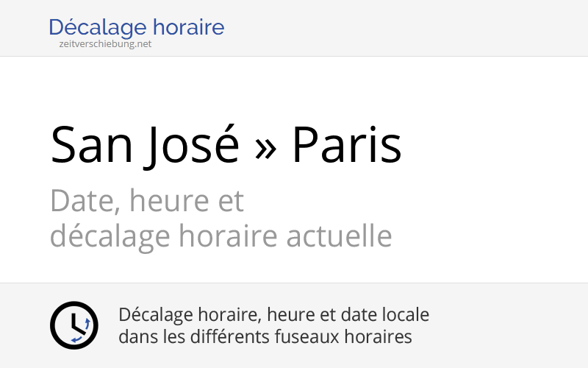Click the gray subtitle line 'Date, heure et'
This screenshot has width=588, height=368.
(x=147, y=200)
